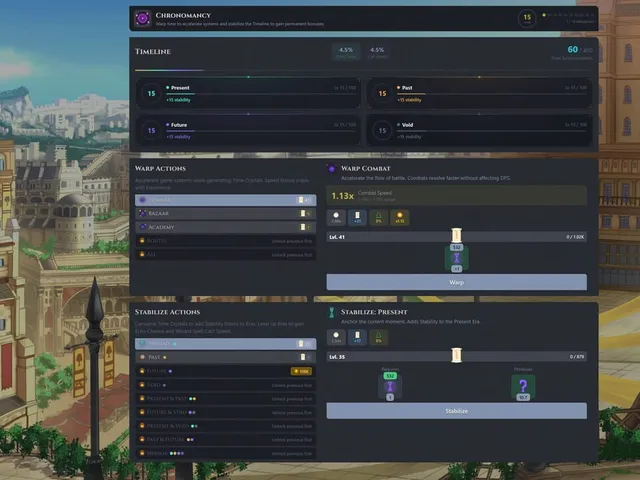Click the Chronomancy purple orb icon
640x480 pixels.
pos(143,18)
